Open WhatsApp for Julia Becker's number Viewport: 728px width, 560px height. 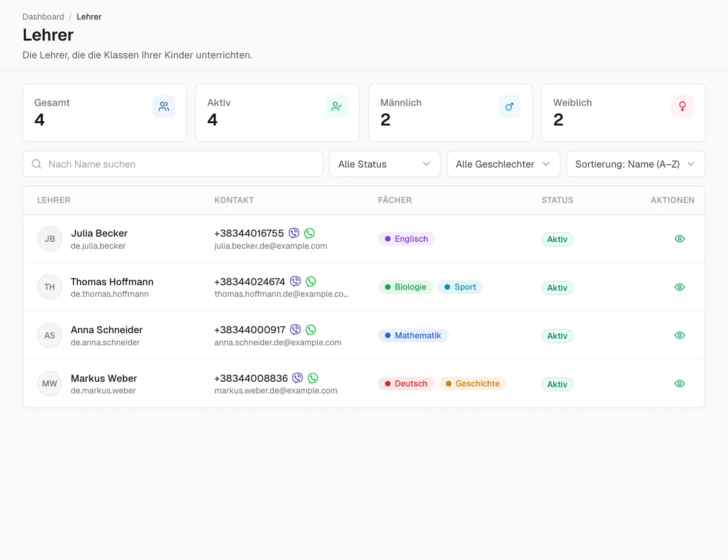click(x=309, y=233)
